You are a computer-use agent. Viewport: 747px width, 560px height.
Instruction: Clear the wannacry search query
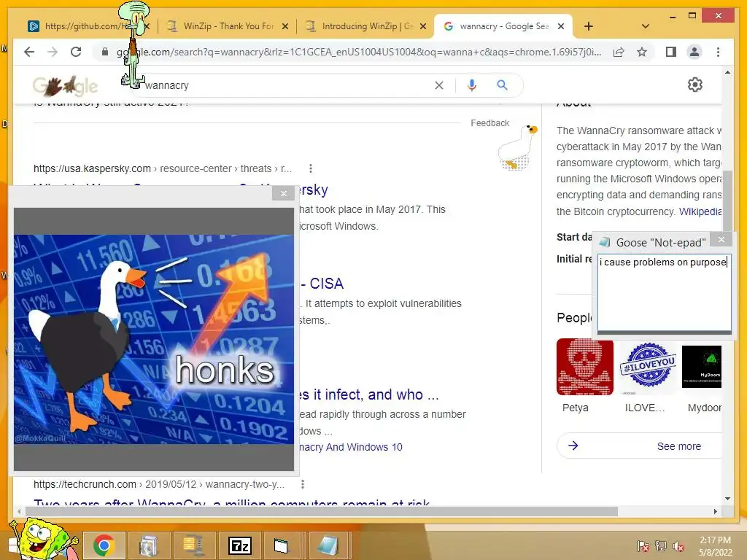click(x=438, y=85)
